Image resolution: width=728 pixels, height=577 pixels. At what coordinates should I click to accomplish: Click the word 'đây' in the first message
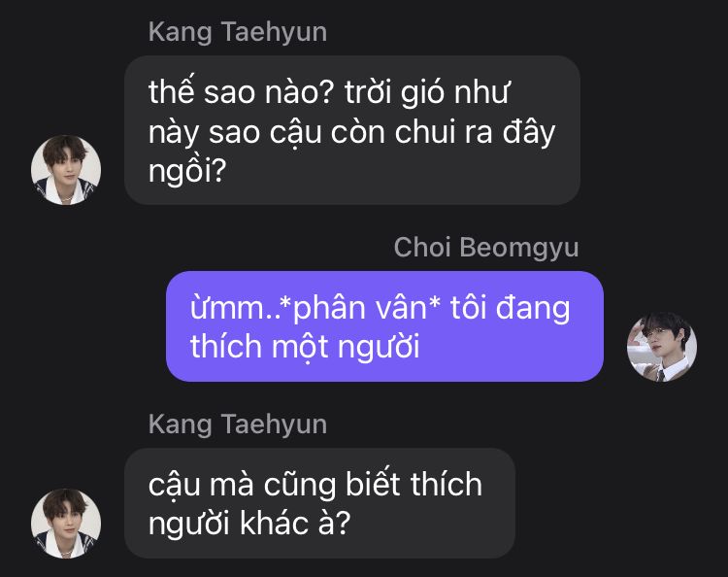529,132
